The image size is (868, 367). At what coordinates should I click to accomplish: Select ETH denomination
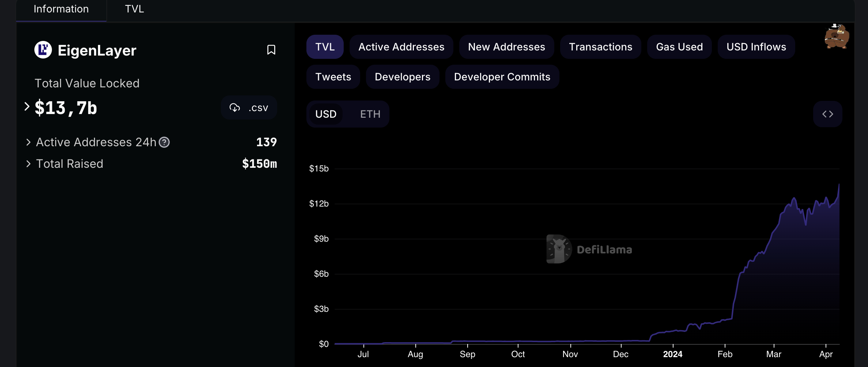(370, 114)
